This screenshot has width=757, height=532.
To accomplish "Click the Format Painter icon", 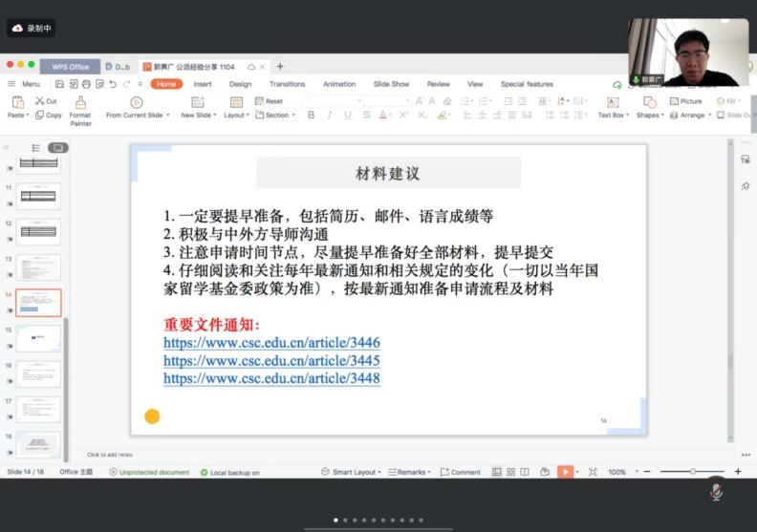I will point(80,102).
